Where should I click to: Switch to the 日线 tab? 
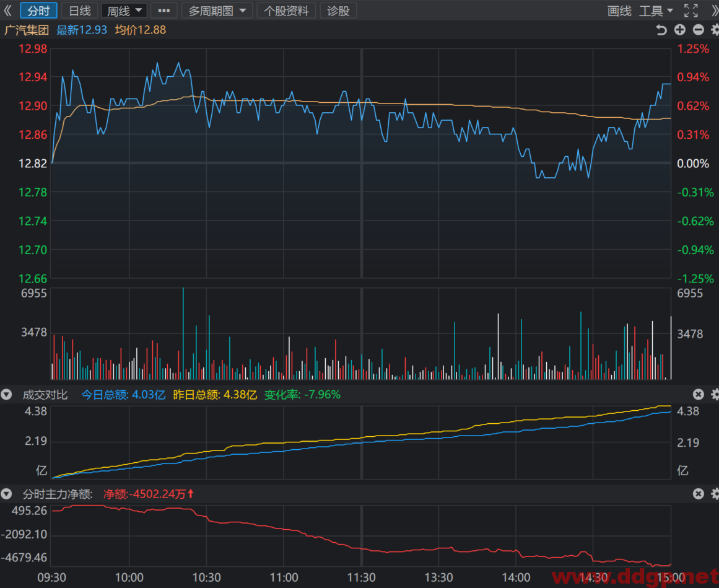click(80, 11)
